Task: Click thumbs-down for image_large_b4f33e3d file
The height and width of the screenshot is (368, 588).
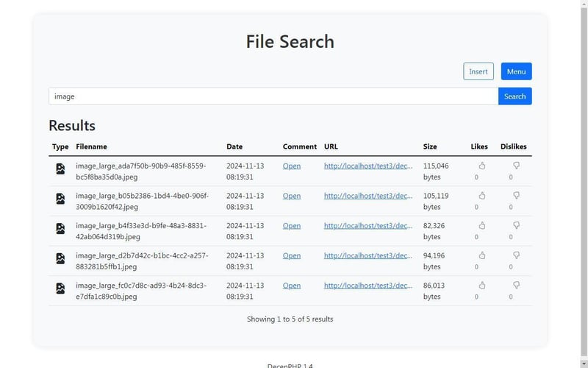Action: [x=517, y=225]
